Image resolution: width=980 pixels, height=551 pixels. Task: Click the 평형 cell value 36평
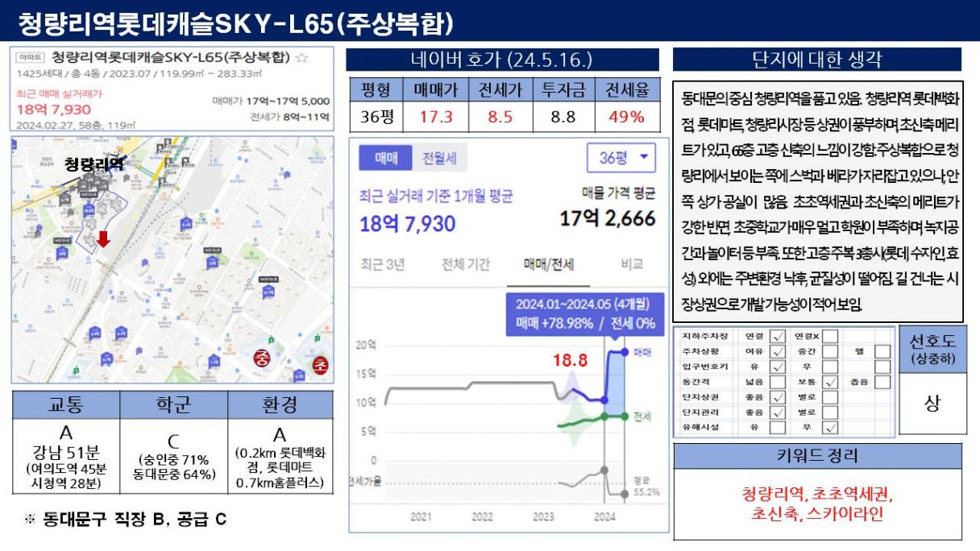[376, 117]
